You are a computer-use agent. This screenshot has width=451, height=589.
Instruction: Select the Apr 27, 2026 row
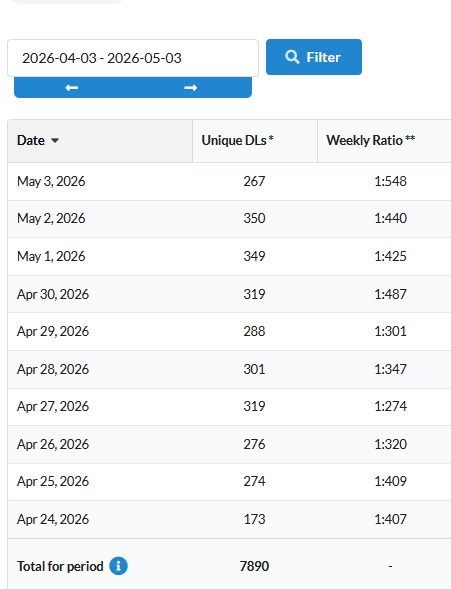click(x=229, y=406)
